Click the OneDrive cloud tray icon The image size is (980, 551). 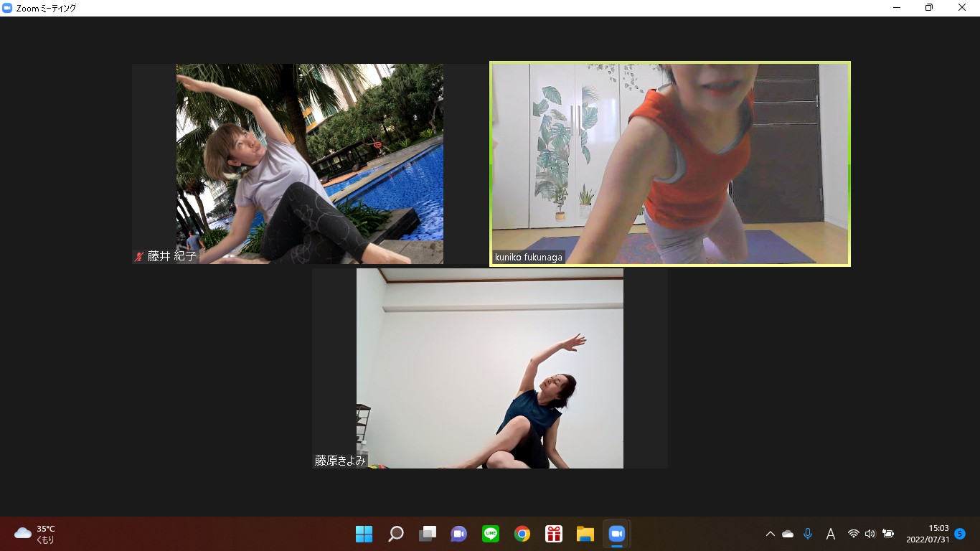788,534
